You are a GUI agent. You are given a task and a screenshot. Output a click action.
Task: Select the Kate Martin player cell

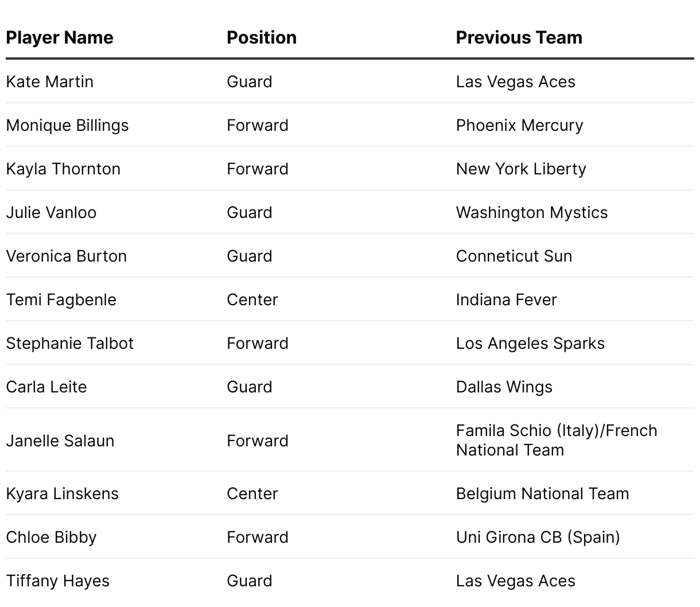click(50, 81)
